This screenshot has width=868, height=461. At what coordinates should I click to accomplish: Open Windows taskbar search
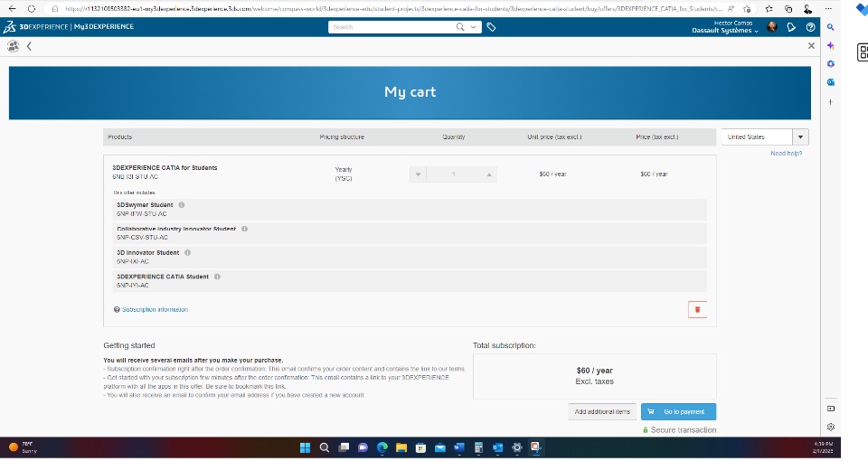click(x=325, y=447)
